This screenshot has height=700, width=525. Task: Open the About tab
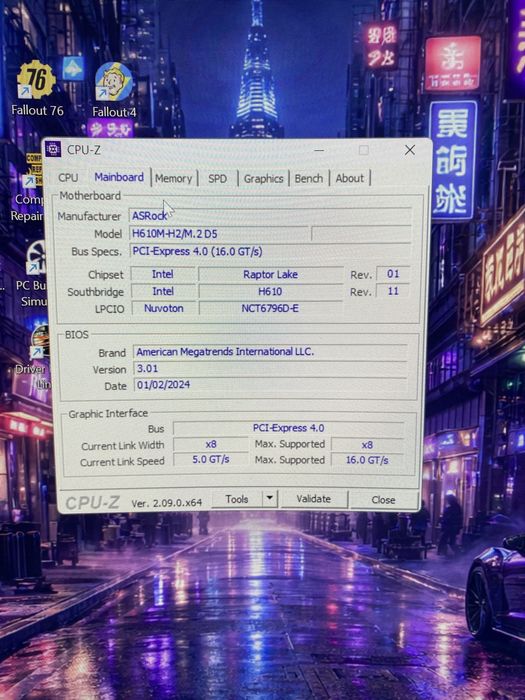[350, 178]
